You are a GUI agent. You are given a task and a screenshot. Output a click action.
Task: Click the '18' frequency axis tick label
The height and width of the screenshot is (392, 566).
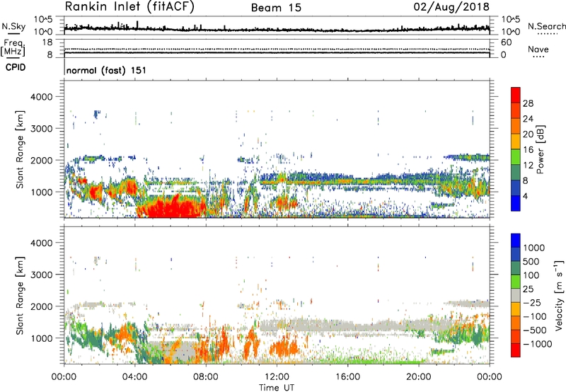tap(47, 42)
